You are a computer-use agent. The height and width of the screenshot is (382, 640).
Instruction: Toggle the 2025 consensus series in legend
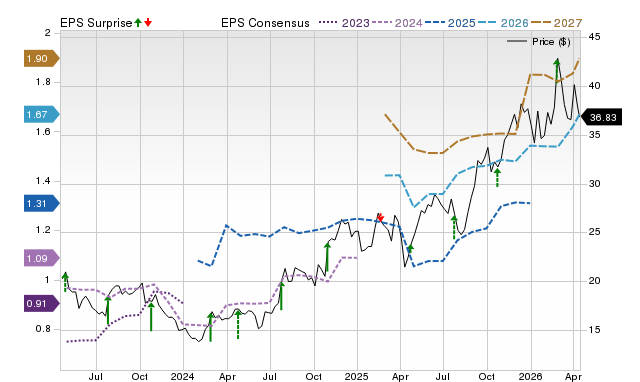pos(450,23)
